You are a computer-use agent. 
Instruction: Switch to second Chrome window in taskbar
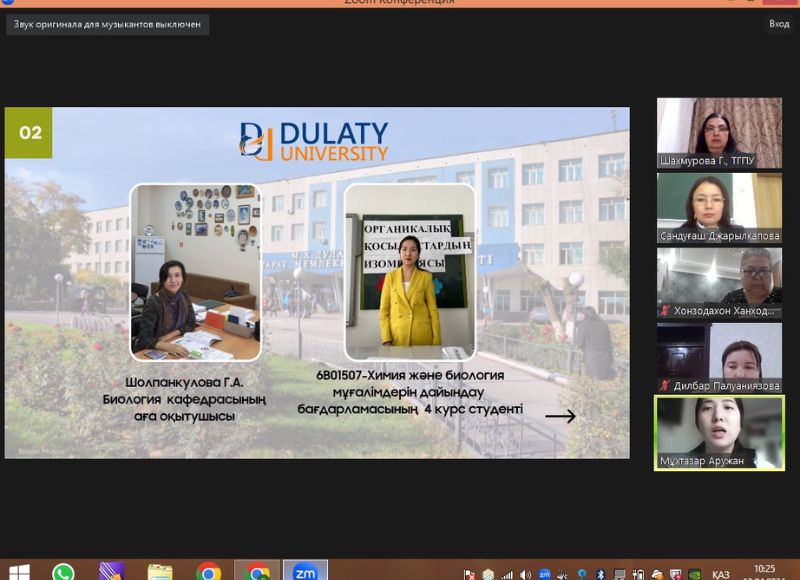pos(257,571)
